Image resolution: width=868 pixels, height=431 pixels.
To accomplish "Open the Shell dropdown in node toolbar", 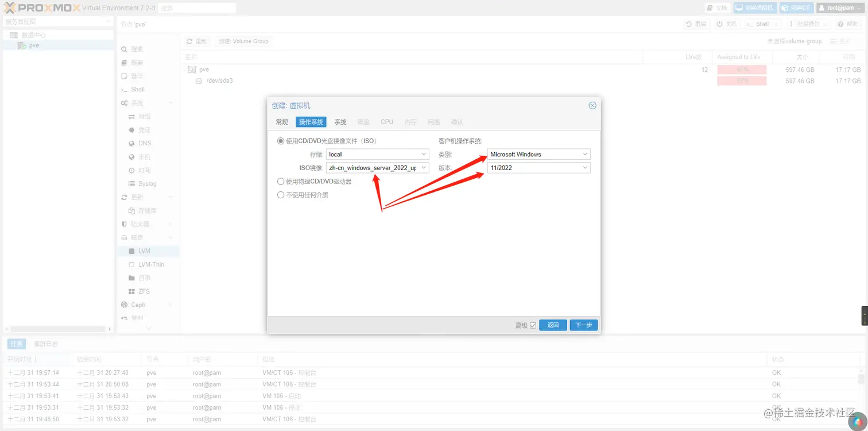I will (763, 24).
